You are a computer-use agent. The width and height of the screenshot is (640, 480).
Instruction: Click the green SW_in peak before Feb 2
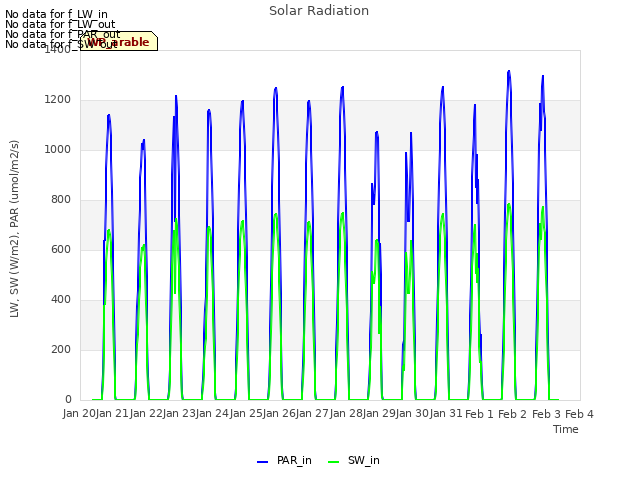point(509,204)
